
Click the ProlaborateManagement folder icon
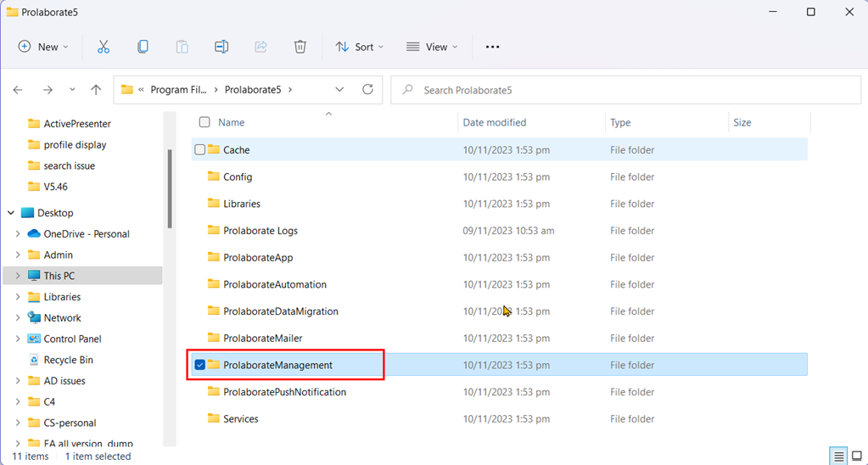(214, 365)
